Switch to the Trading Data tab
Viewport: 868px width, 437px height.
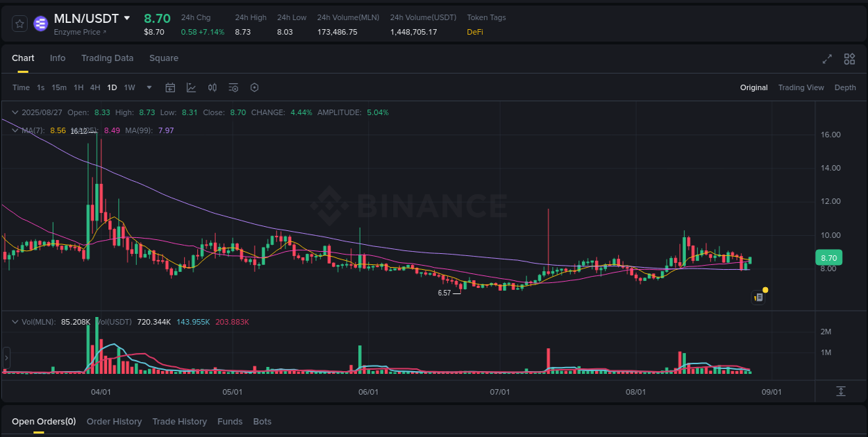[107, 58]
